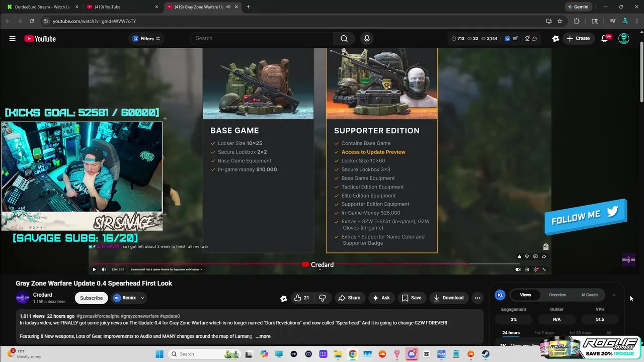Open the player settings gear
The image size is (644, 362).
click(536, 269)
